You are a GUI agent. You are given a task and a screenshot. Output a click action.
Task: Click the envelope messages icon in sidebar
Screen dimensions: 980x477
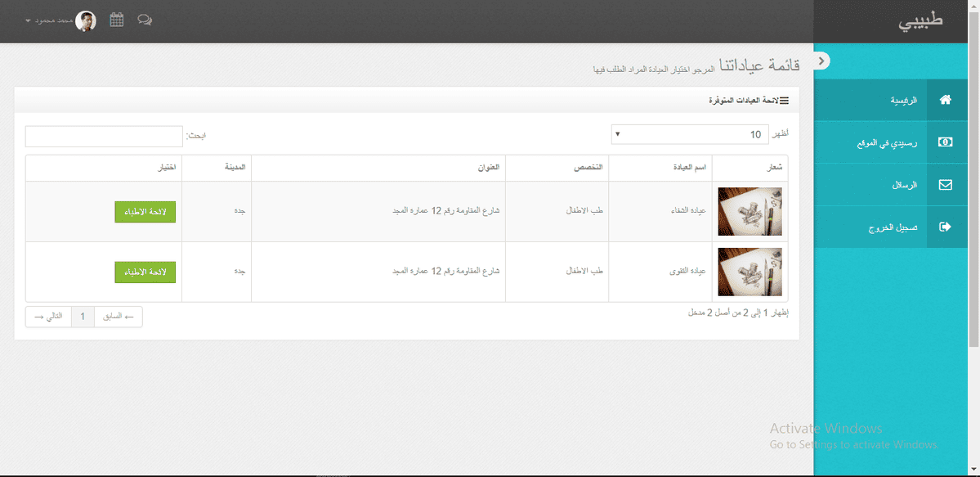[x=945, y=185]
